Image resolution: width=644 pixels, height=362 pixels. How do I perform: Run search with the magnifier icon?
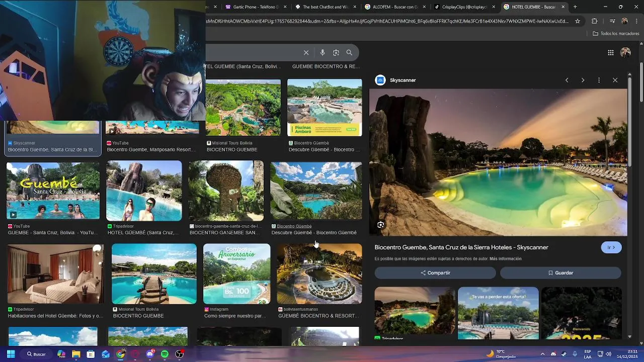(349, 52)
